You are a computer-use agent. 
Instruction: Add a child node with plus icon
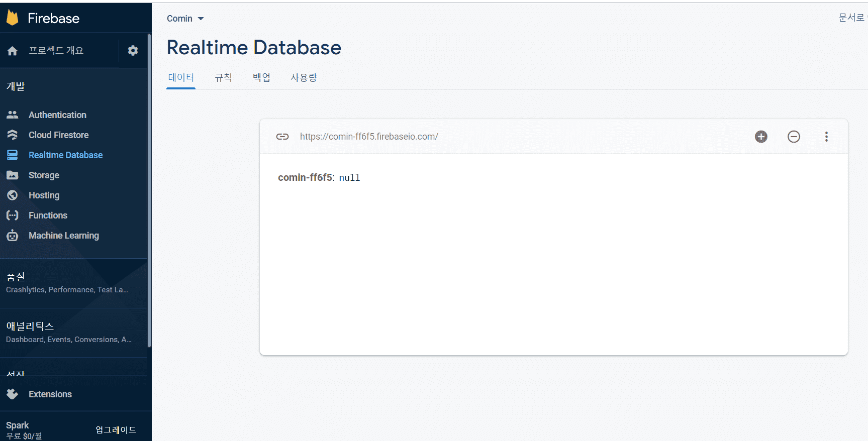761,137
